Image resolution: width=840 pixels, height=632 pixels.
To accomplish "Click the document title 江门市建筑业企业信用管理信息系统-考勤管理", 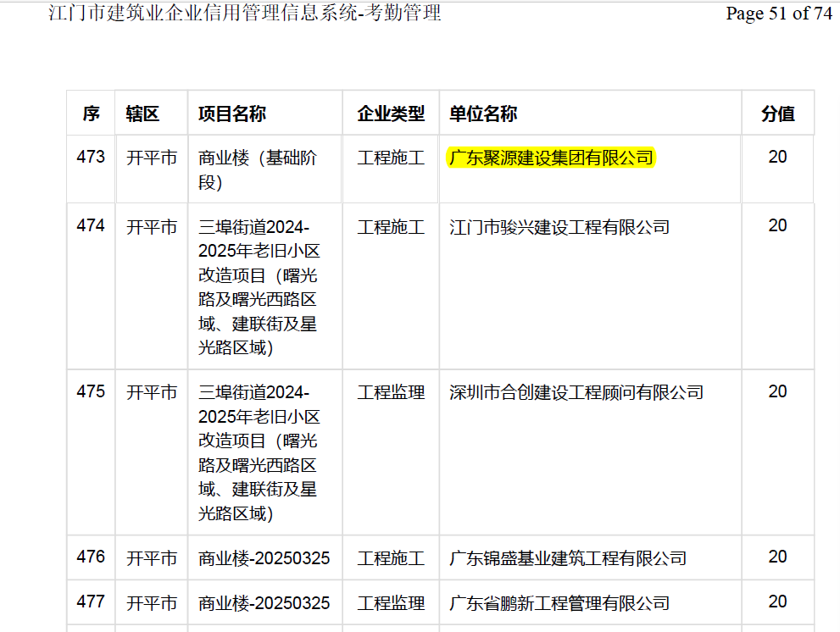I will click(245, 14).
